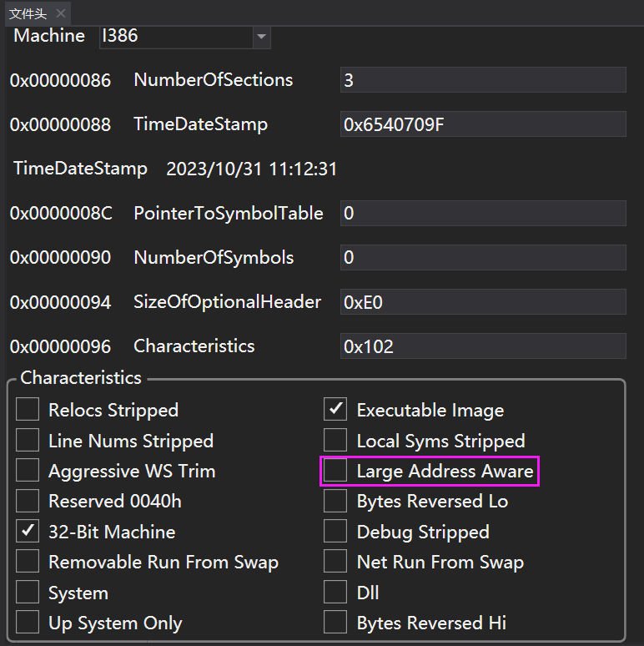The width and height of the screenshot is (644, 646).
Task: Click the Machine label text
Action: [49, 36]
